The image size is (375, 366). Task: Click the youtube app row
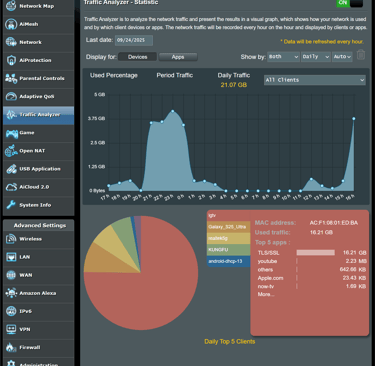pos(312,261)
